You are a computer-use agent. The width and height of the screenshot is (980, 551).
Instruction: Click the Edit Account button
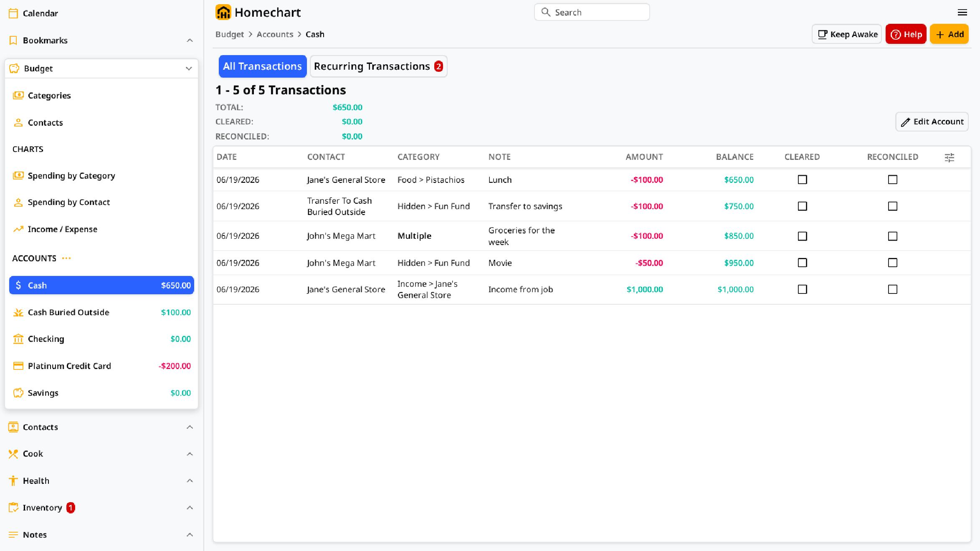[932, 121]
